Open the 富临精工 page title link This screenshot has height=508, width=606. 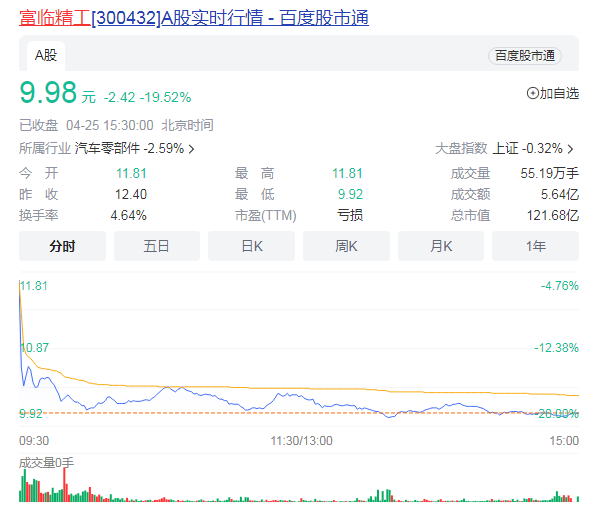point(194,18)
